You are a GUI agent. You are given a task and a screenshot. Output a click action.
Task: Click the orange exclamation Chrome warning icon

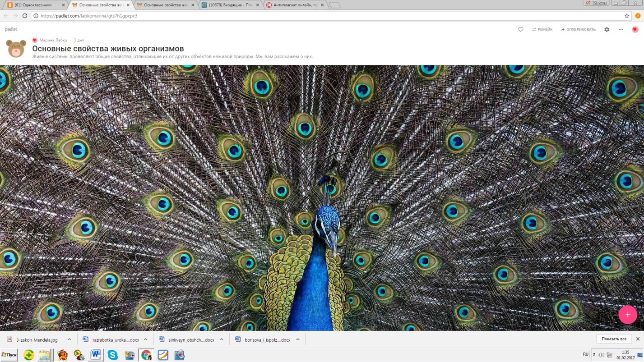(638, 16)
